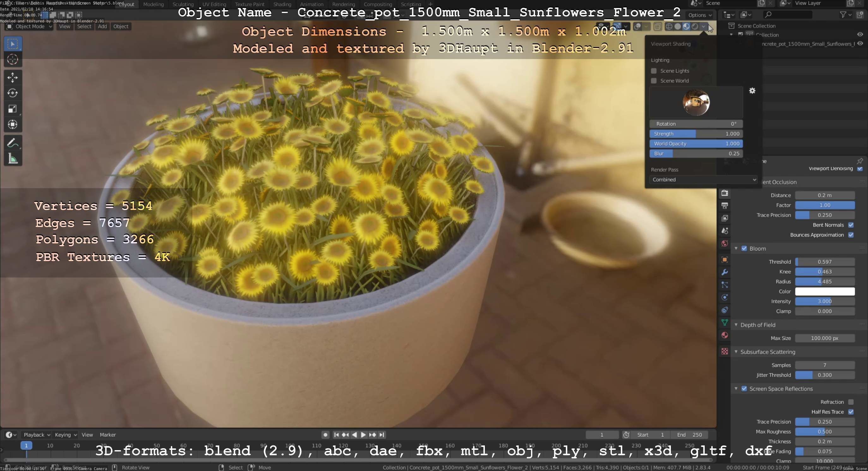This screenshot has width=868, height=471.
Task: Switch to Rendered viewport shading
Action: [695, 26]
